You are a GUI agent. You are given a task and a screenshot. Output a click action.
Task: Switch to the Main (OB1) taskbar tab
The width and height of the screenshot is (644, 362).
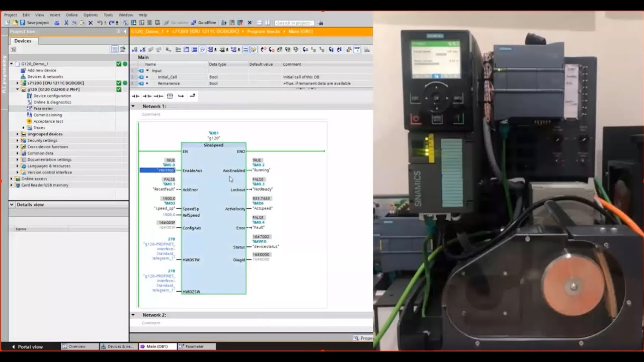[157, 346]
